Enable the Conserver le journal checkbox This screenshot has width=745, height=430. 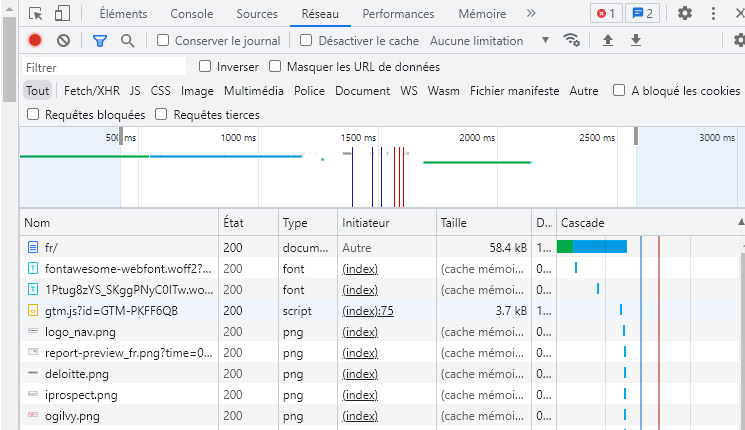coord(164,41)
